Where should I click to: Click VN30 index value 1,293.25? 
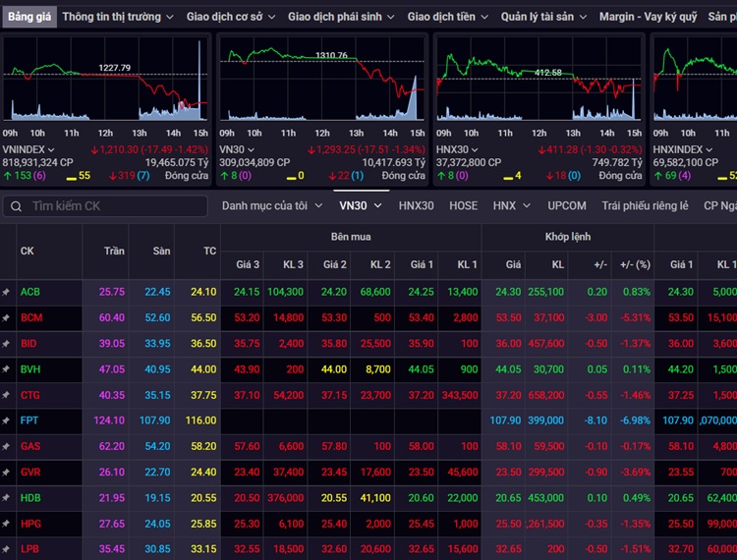(336, 150)
